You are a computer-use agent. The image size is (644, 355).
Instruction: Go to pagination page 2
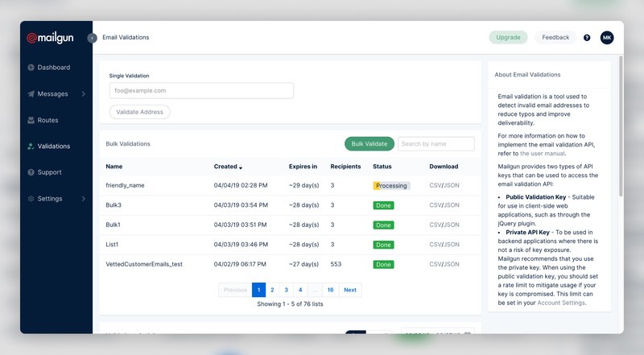click(272, 290)
